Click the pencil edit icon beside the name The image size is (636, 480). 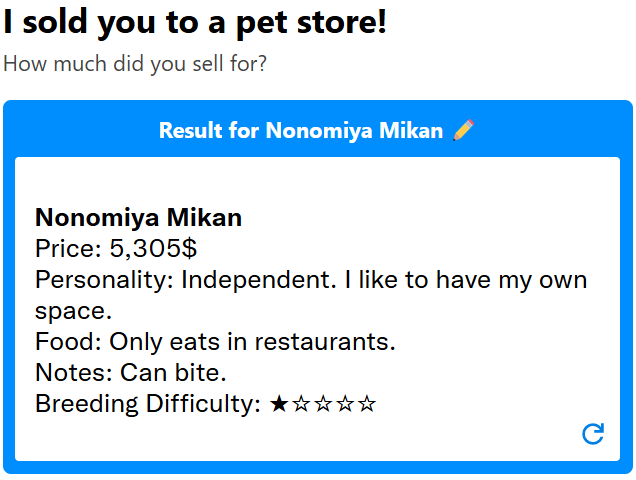[463, 131]
